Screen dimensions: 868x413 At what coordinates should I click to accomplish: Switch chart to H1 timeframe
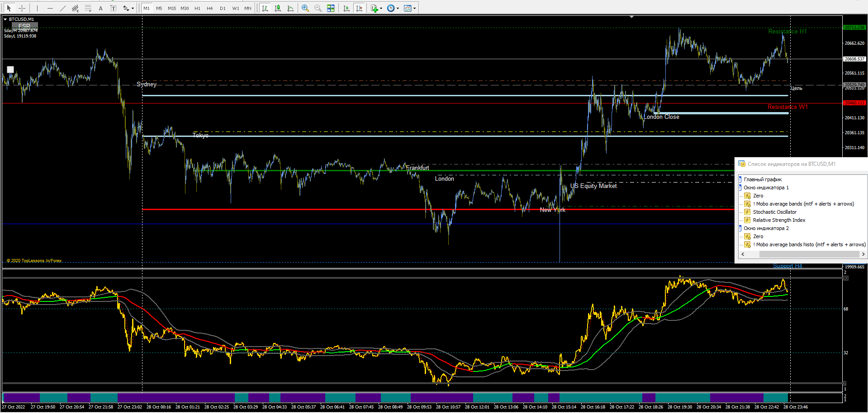click(197, 8)
